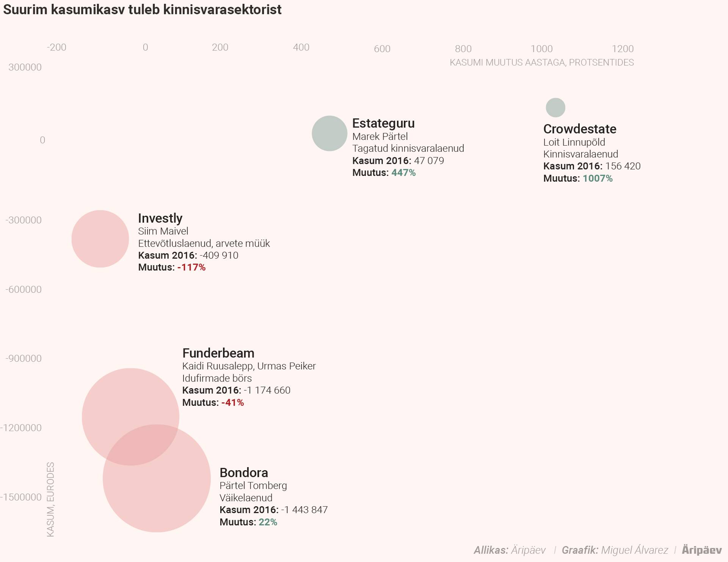This screenshot has height=562, width=728.
Task: Click the chart headline text
Action: (x=142, y=10)
